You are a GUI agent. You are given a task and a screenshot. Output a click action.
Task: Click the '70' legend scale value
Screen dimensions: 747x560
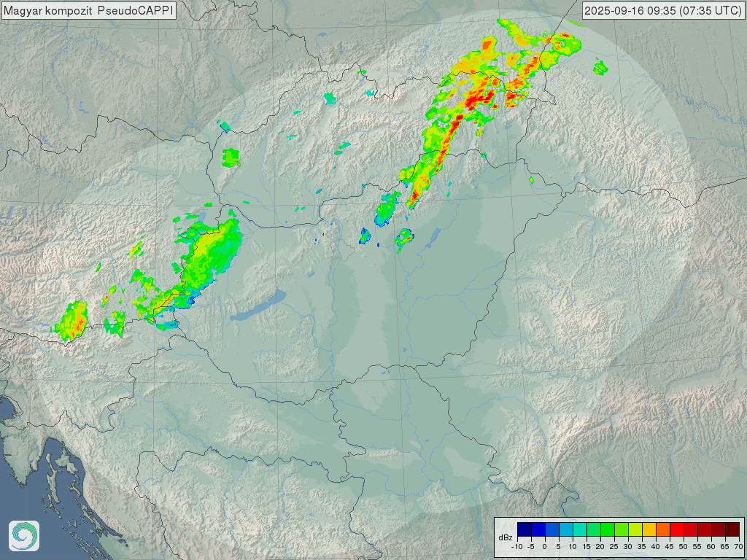[x=738, y=547]
